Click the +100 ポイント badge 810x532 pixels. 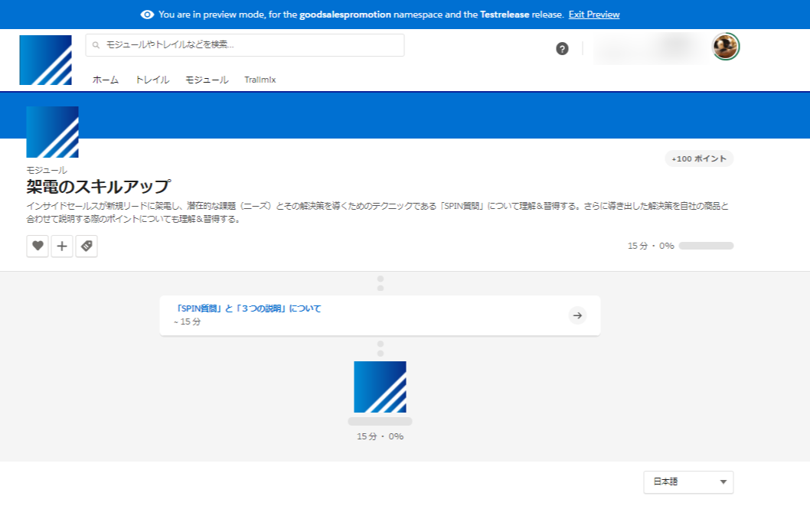[699, 158]
